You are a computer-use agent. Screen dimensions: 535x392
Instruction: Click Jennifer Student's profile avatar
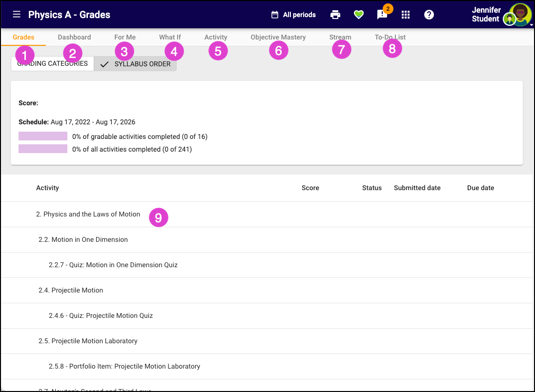520,14
